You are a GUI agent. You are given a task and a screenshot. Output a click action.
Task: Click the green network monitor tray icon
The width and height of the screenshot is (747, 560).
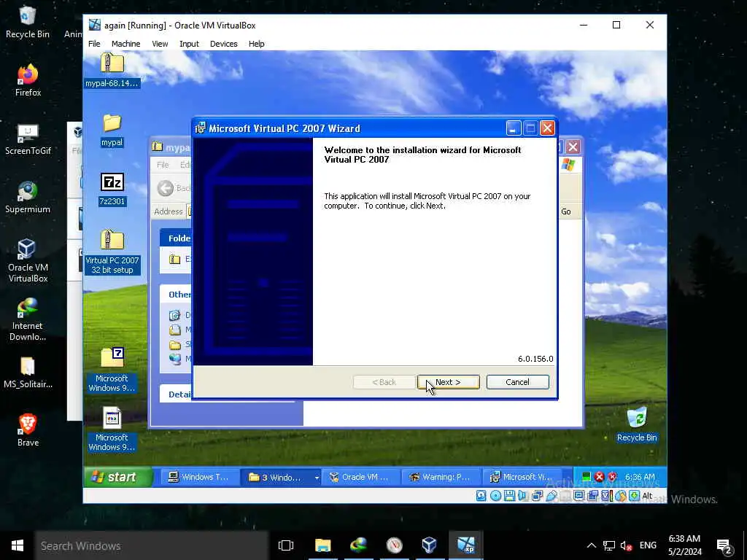pyautogui.click(x=587, y=477)
